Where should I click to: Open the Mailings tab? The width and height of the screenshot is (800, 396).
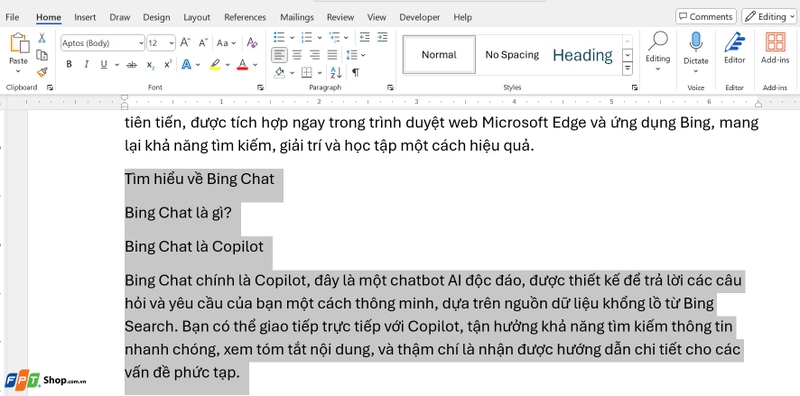(297, 17)
